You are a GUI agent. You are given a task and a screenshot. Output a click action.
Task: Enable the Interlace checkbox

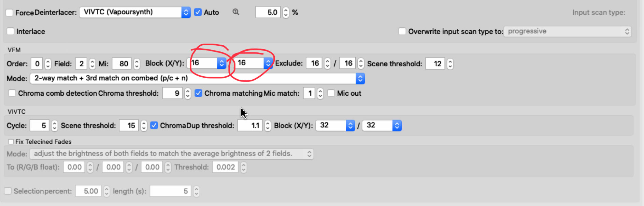[11, 31]
